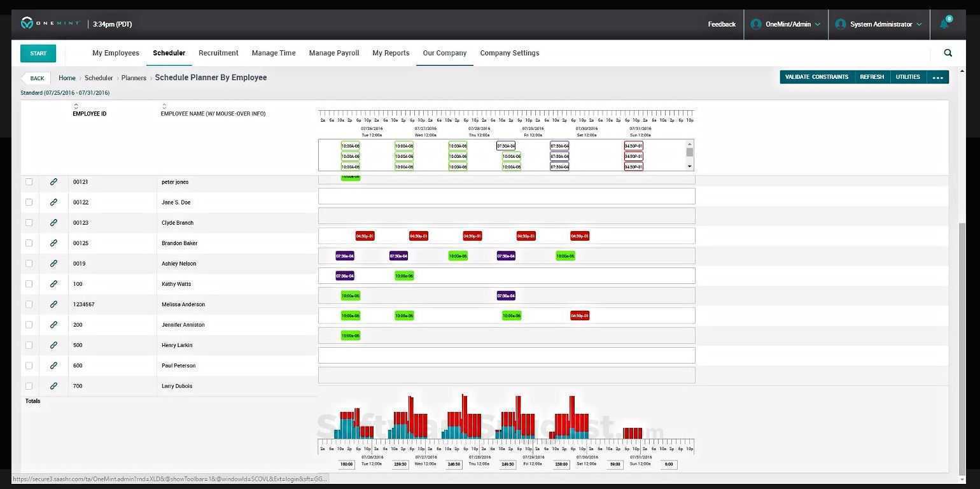This screenshot has height=489, width=980.
Task: Click shift template list scroll-down arrow
Action: point(690,166)
